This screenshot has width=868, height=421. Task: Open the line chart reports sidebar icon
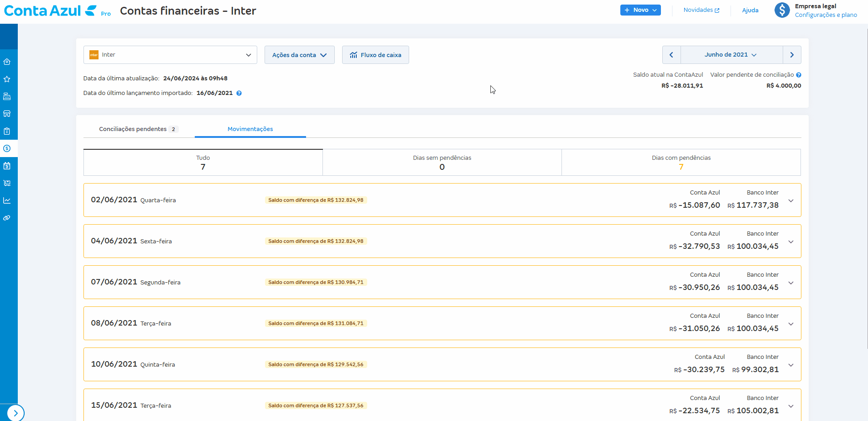[x=7, y=200]
